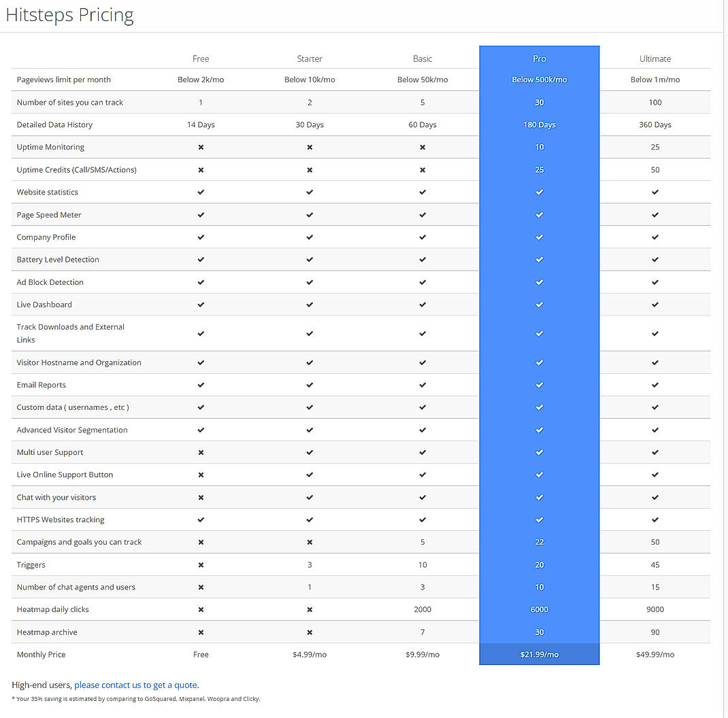
Task: Select the checkmark for Pro Live Dashboard
Action: (x=539, y=304)
